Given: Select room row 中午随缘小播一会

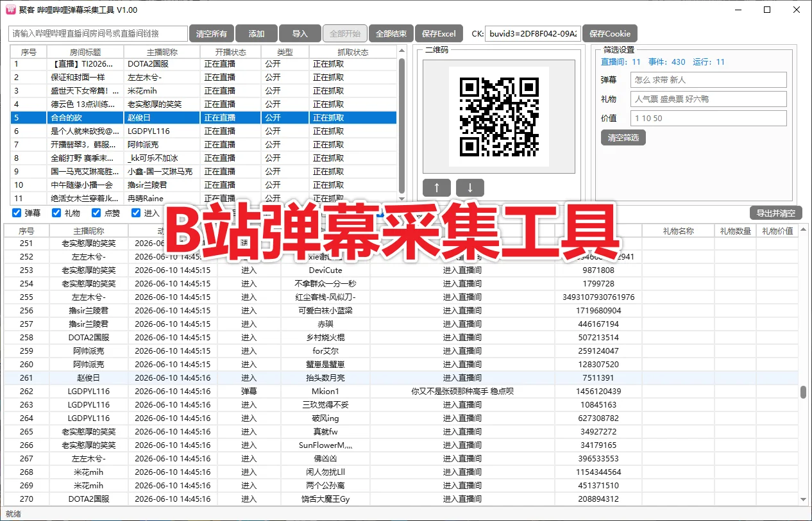Looking at the screenshot, I should [x=203, y=185].
